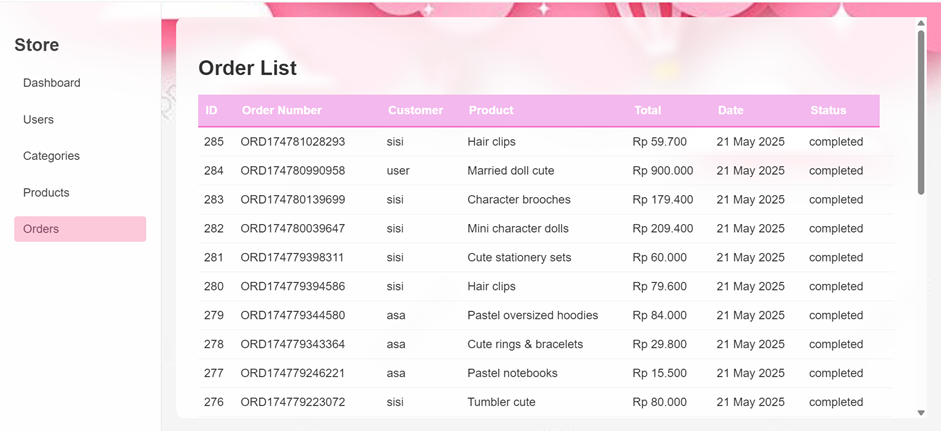Click the scrollbar down arrow
The height and width of the screenshot is (431, 941).
point(921,413)
